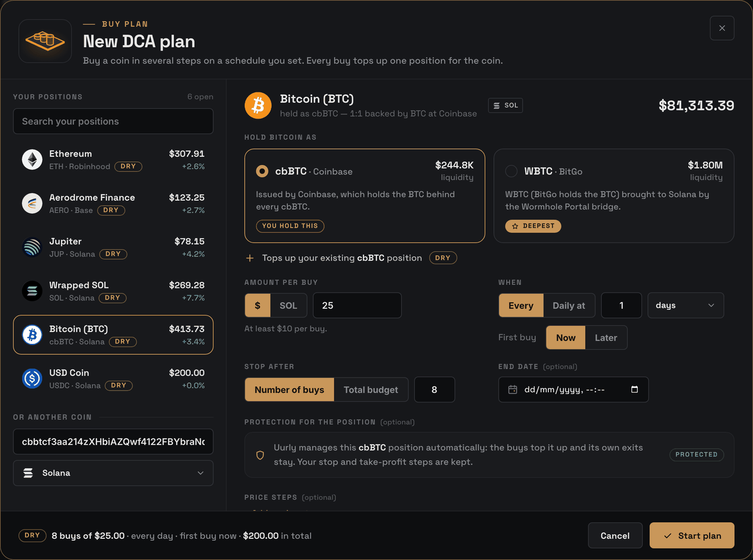Open the days interval unit dropdown

[686, 306]
